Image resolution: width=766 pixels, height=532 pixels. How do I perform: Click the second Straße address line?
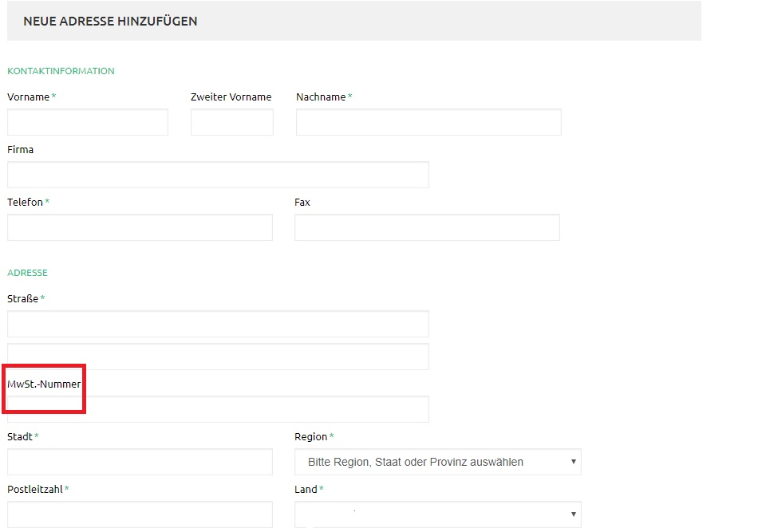pos(218,357)
